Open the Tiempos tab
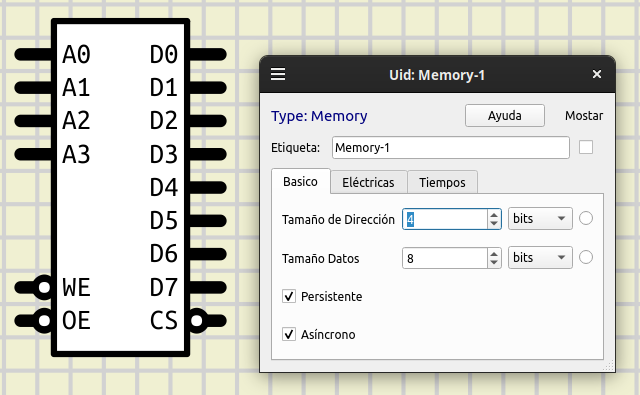Viewport: 640px width, 395px height. pos(442,182)
